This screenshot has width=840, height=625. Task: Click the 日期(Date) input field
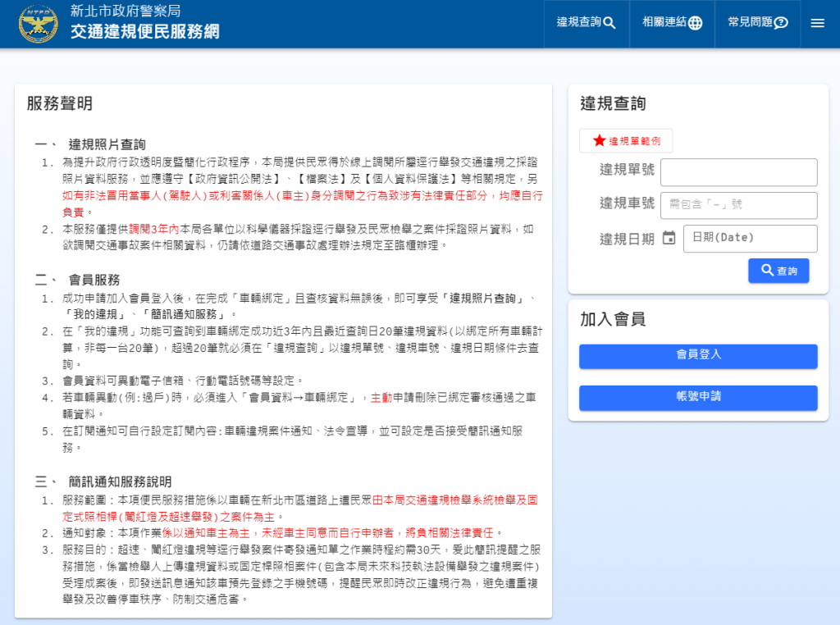(x=750, y=239)
